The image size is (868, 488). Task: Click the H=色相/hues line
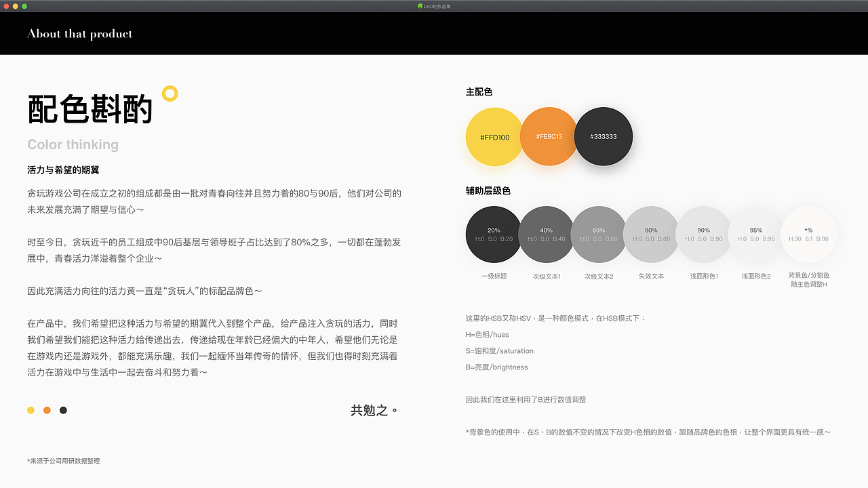coord(487,335)
